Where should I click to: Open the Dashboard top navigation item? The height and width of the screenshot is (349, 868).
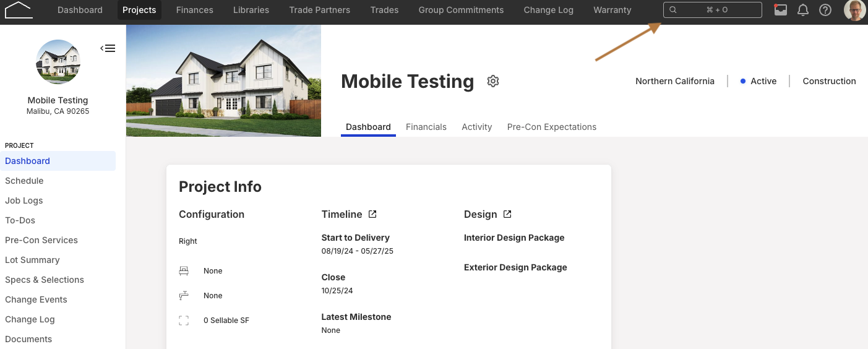pyautogui.click(x=80, y=10)
